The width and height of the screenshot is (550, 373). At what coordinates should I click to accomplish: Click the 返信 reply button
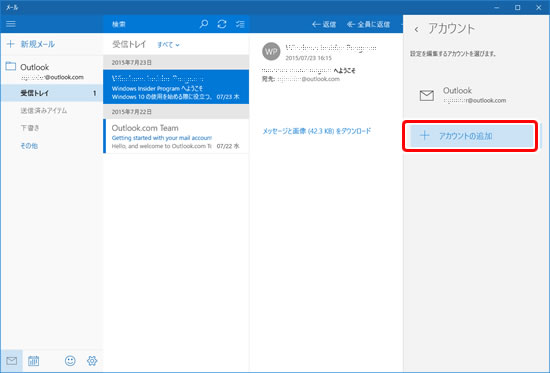tap(324, 24)
